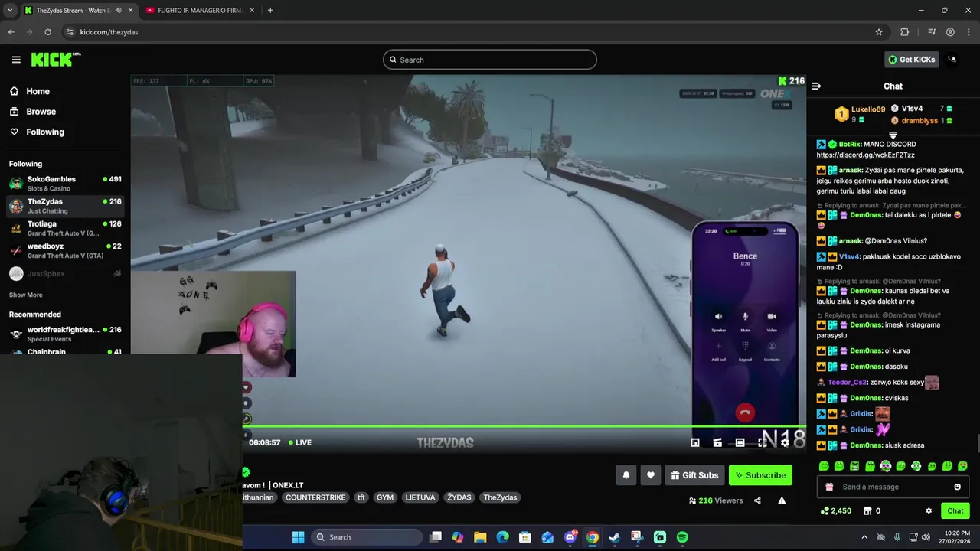The image size is (980, 551).
Task: Click Dem0nas username in siusk adresa message
Action: point(866,445)
